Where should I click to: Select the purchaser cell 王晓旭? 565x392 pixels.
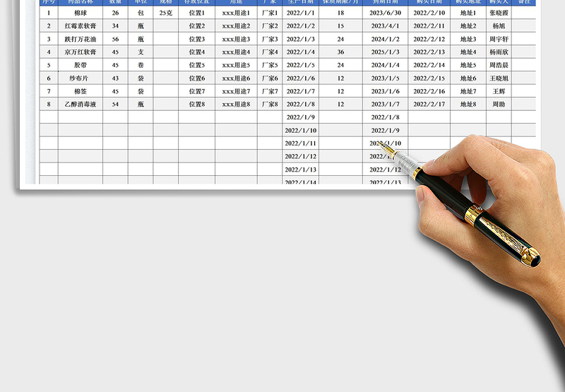pos(499,78)
